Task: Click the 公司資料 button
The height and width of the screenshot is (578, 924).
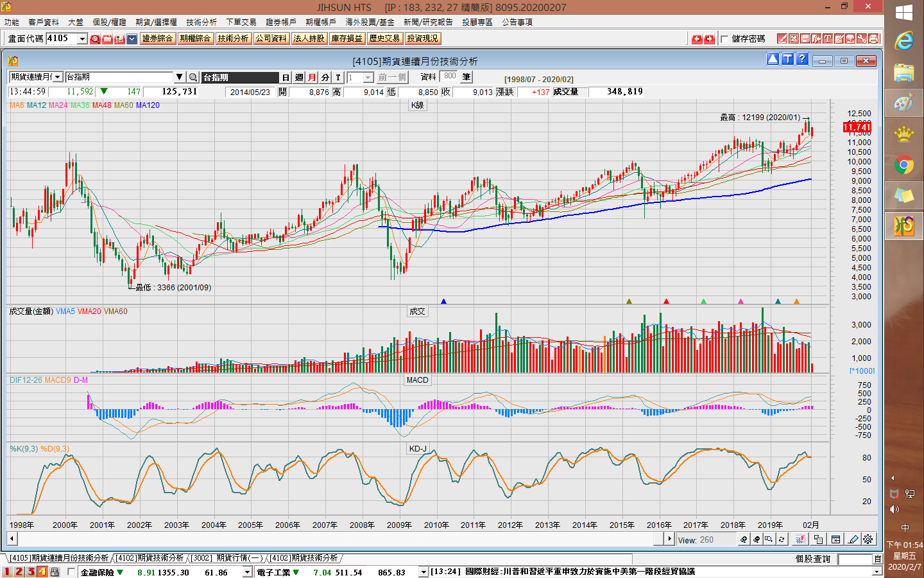Action: click(271, 39)
